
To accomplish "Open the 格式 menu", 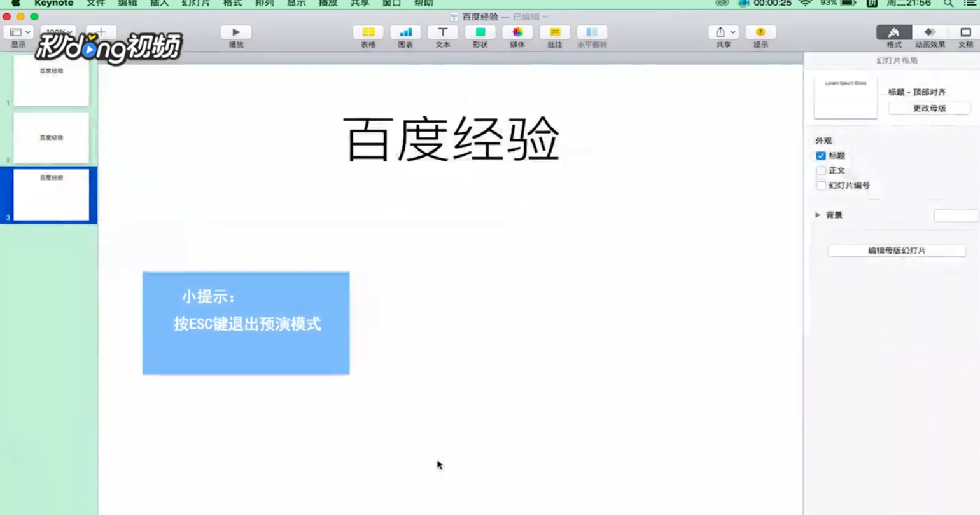I will click(232, 3).
